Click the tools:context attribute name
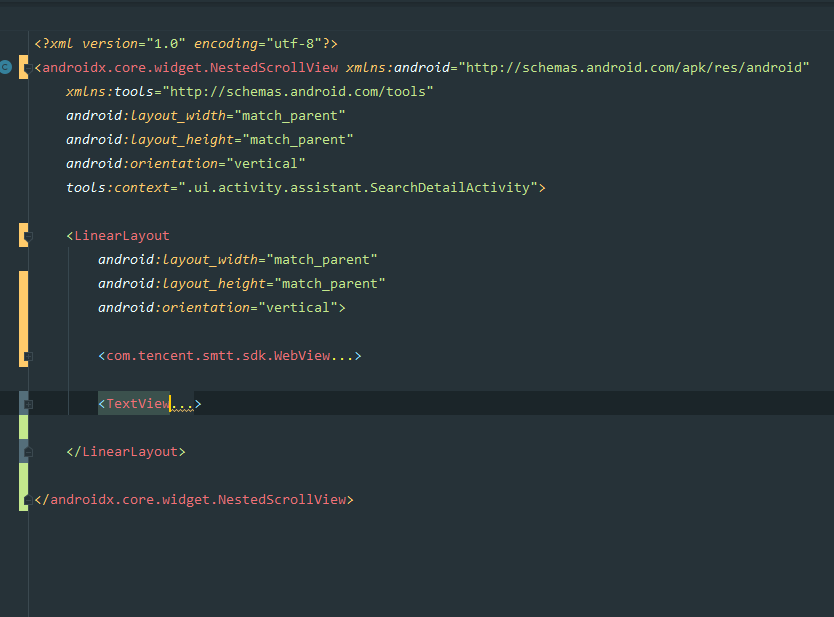 tap(118, 187)
